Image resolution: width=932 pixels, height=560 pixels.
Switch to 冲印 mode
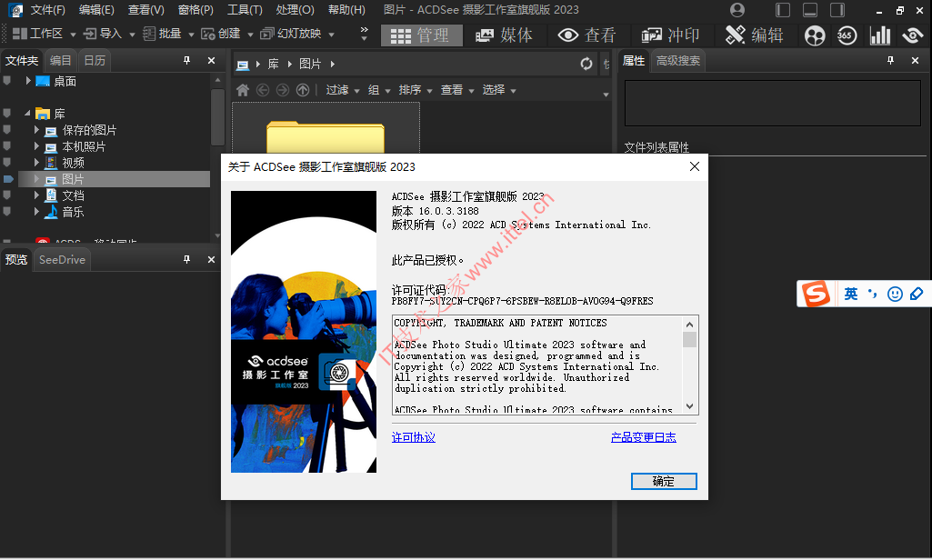tap(670, 35)
